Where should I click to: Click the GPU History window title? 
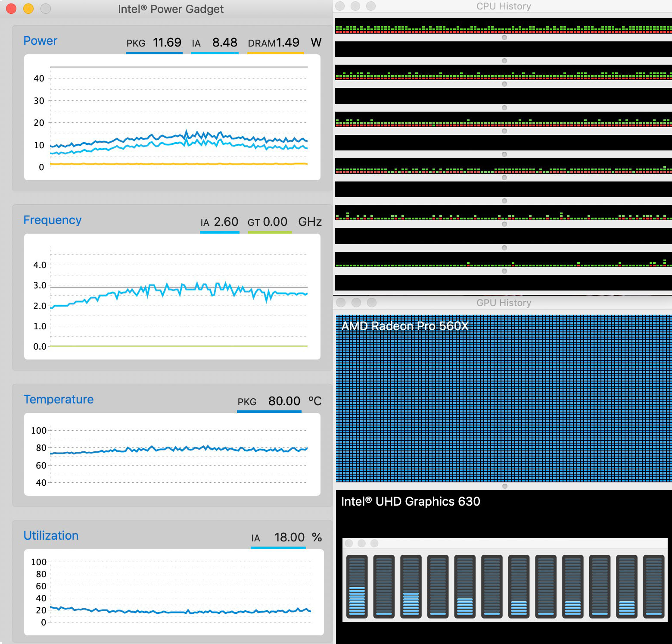[x=504, y=303]
